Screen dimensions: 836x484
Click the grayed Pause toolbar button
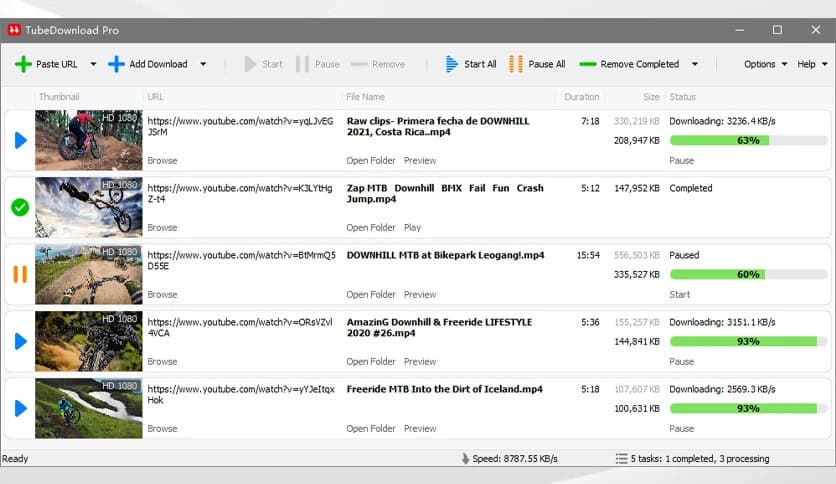tap(318, 64)
